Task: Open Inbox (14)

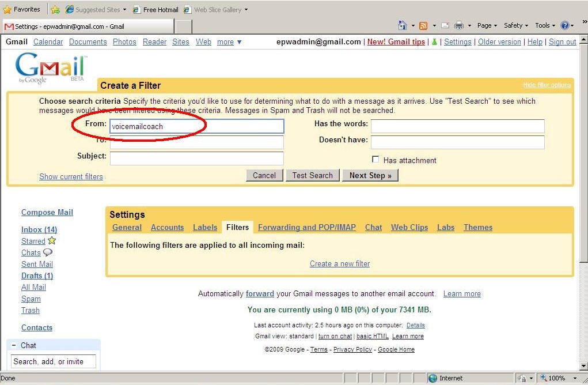Action: pyautogui.click(x=39, y=229)
